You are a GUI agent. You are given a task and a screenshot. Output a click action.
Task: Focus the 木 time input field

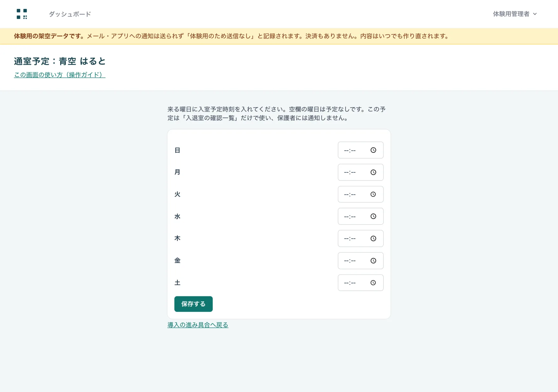point(361,238)
